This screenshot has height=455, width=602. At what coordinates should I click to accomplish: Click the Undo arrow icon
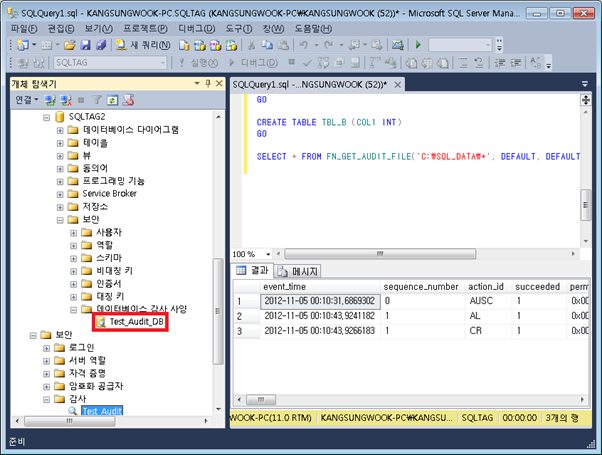(x=304, y=45)
